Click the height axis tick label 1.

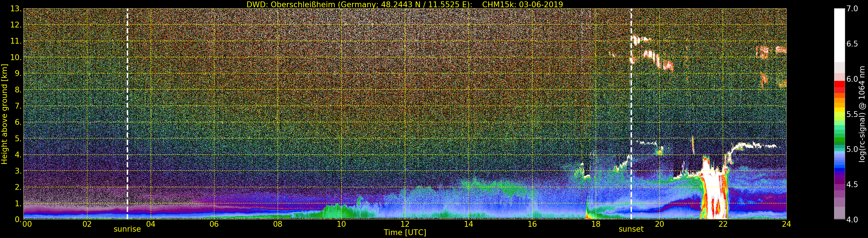click(x=18, y=203)
